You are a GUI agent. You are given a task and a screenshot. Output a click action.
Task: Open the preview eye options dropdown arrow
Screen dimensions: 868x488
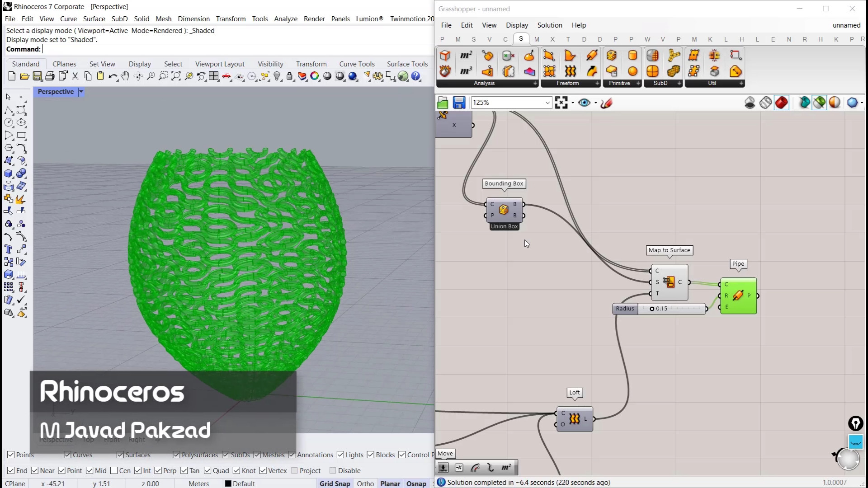click(595, 103)
